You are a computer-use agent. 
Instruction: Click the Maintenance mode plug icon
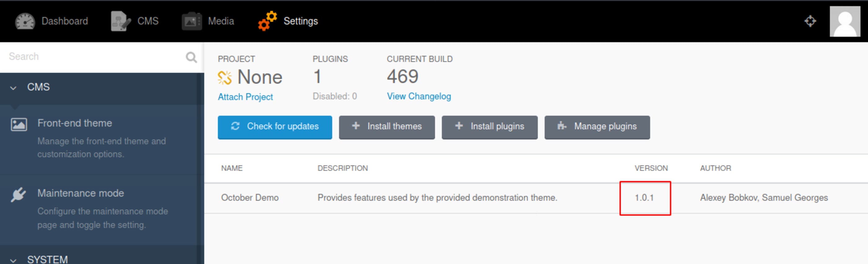(x=18, y=194)
